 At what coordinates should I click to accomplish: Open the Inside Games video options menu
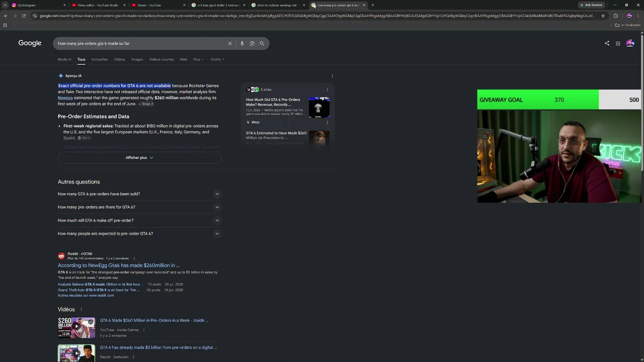pyautogui.click(x=144, y=330)
